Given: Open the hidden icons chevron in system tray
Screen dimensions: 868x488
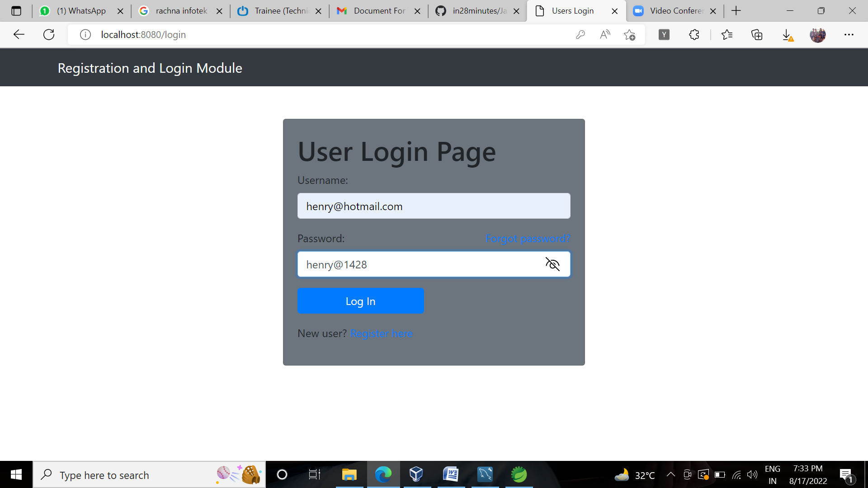Looking at the screenshot, I should [670, 475].
